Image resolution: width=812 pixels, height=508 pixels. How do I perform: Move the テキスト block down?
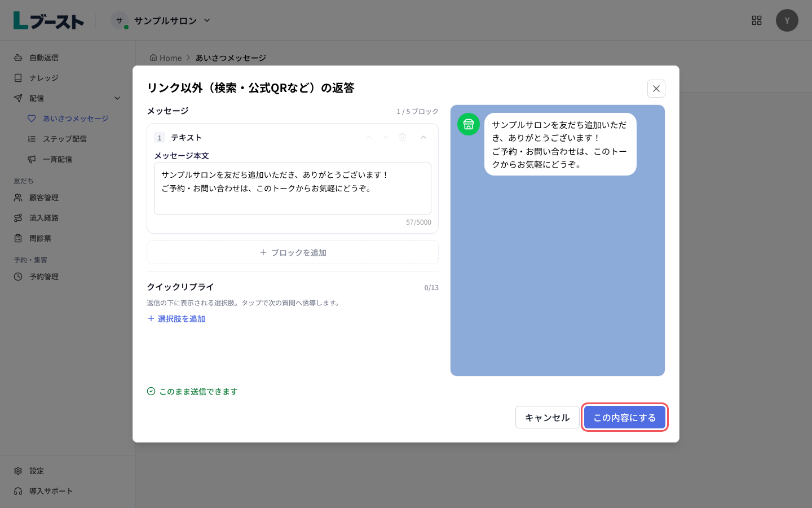(x=386, y=137)
